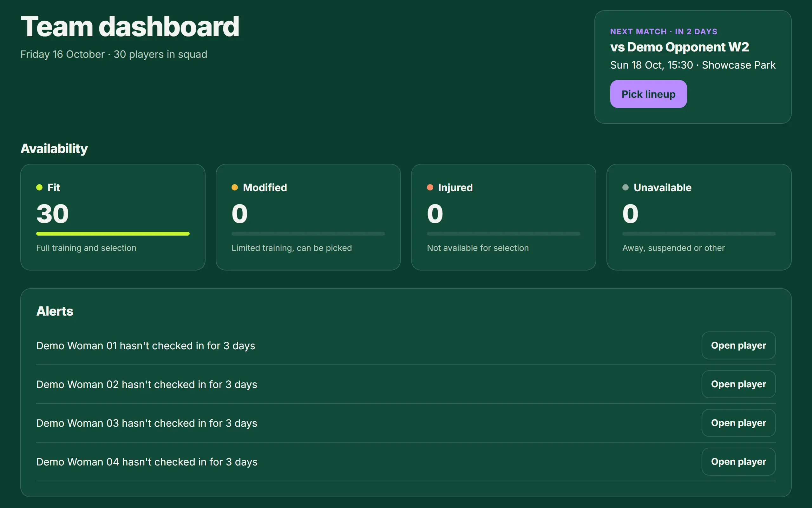Click the Injured status label
The width and height of the screenshot is (812, 508).
pyautogui.click(x=455, y=187)
